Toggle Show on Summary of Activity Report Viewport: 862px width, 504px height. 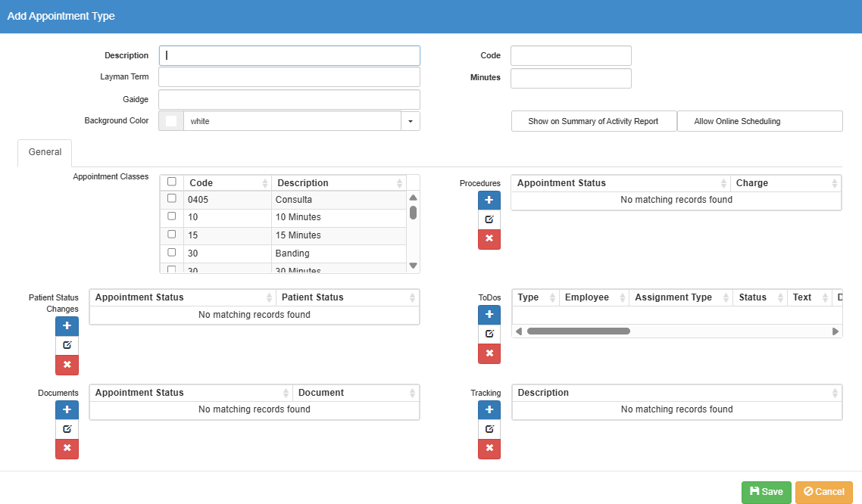click(x=593, y=121)
